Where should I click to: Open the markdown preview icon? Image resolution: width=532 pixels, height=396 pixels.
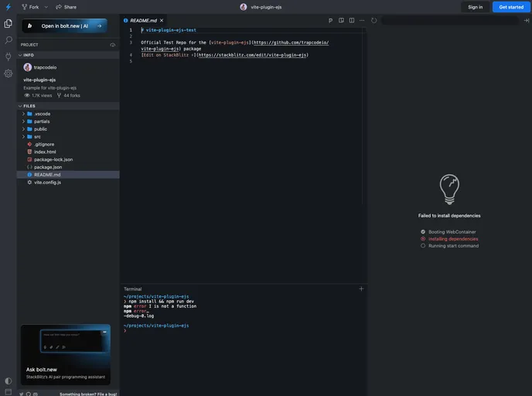click(x=341, y=20)
